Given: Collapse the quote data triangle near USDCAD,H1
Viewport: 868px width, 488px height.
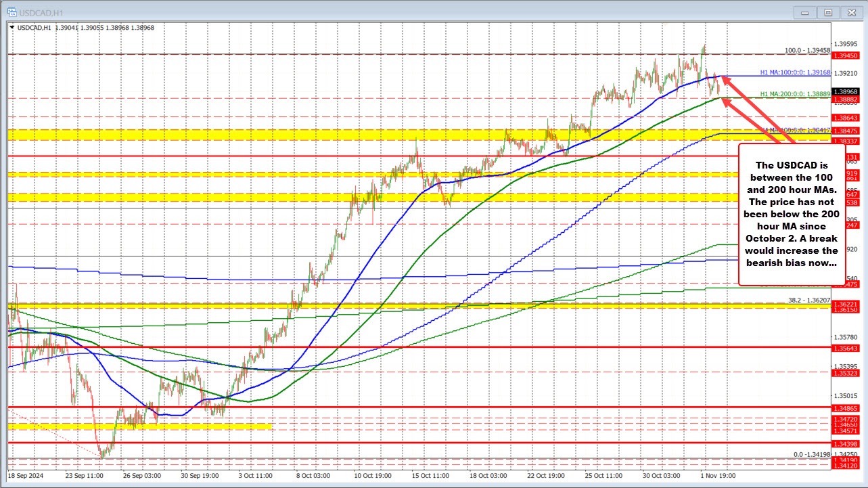Looking at the screenshot, I should [11, 28].
